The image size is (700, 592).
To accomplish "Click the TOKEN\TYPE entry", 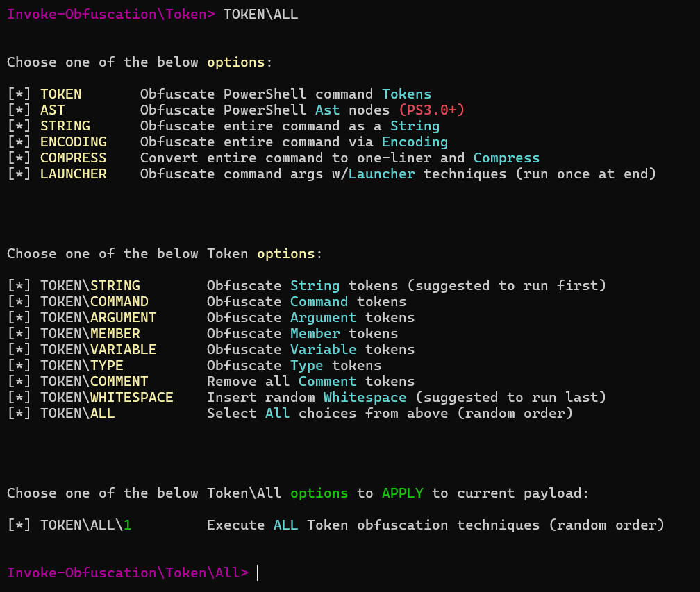I will 81,365.
